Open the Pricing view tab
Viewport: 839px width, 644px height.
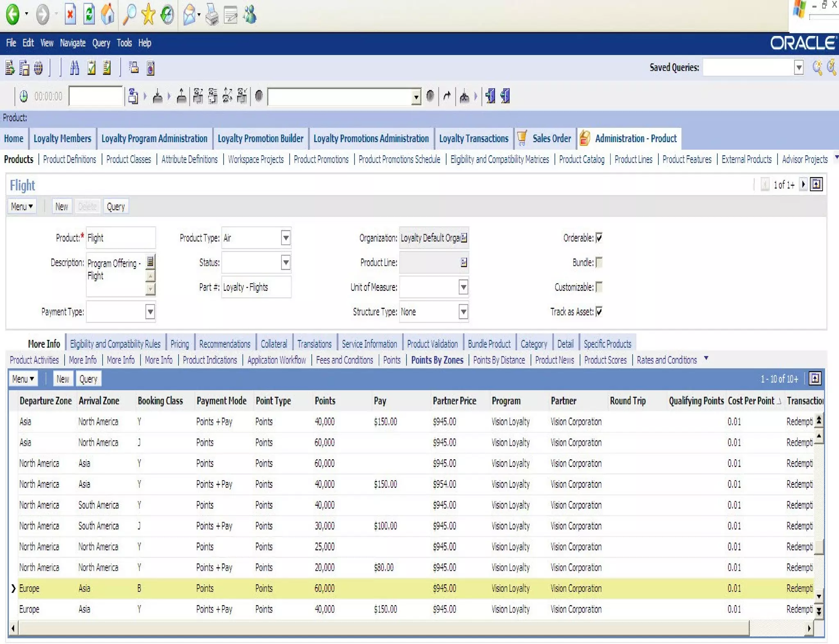click(x=179, y=344)
